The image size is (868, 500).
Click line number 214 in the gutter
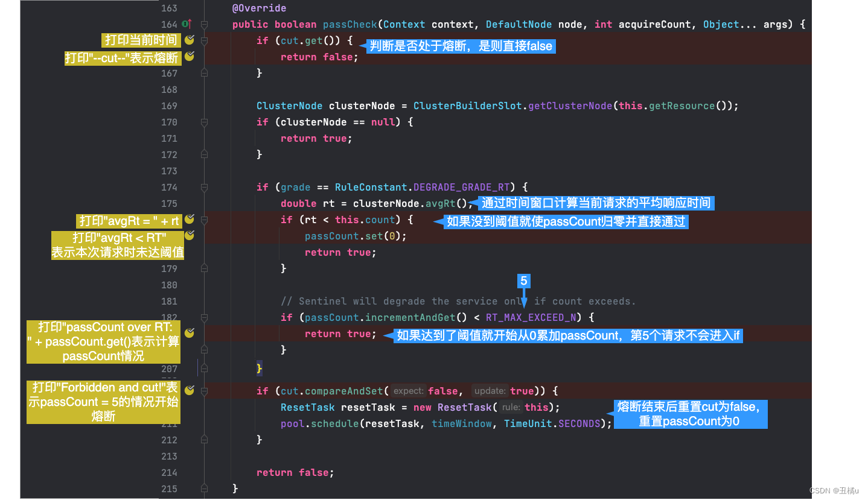pyautogui.click(x=169, y=472)
